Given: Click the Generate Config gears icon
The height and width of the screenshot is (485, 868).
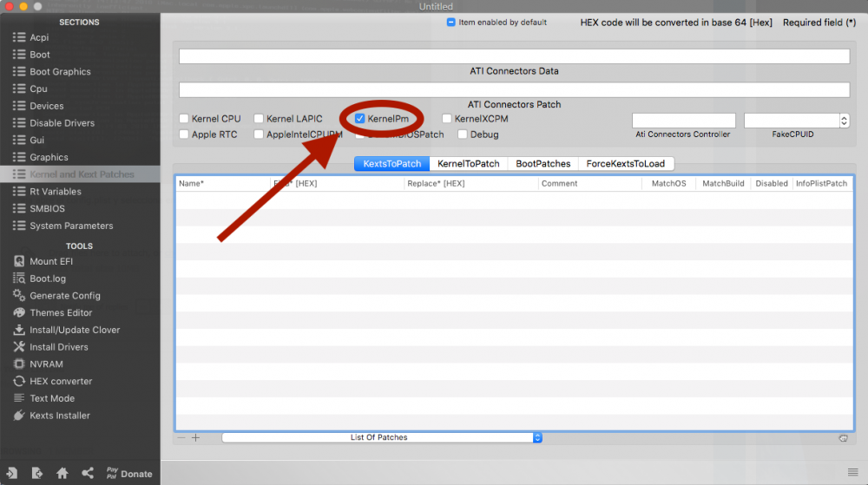Looking at the screenshot, I should tap(19, 295).
